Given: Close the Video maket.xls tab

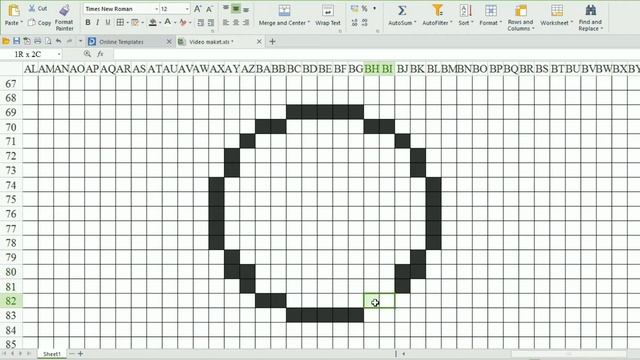Looking at the screenshot, I should coord(259,42).
